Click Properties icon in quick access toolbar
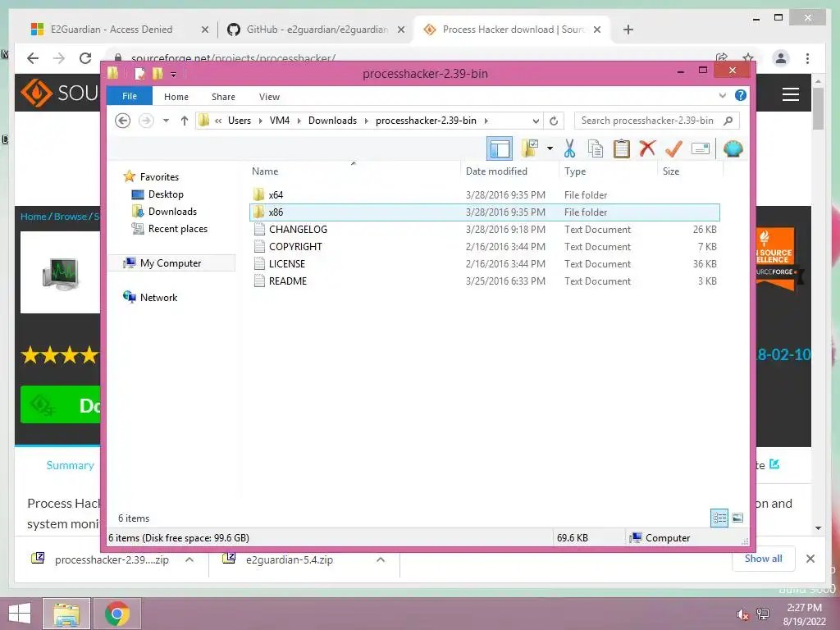The width and height of the screenshot is (840, 630). pos(139,73)
